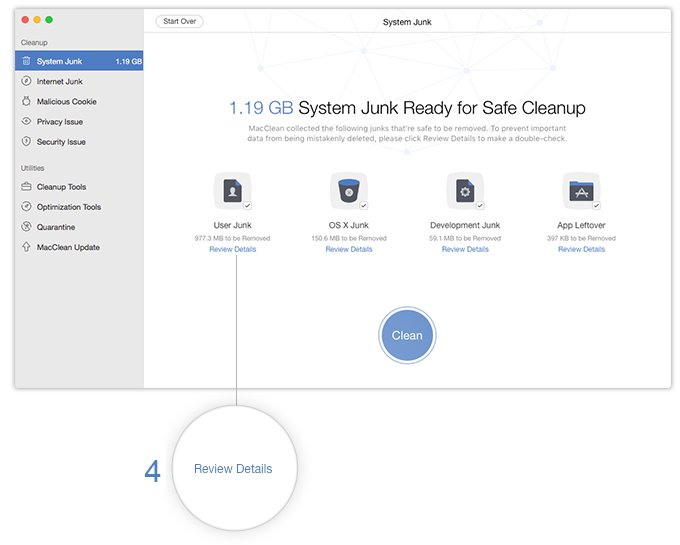Click the Internet Junk sidebar icon
This screenshot has height=545, width=680.
(x=26, y=81)
